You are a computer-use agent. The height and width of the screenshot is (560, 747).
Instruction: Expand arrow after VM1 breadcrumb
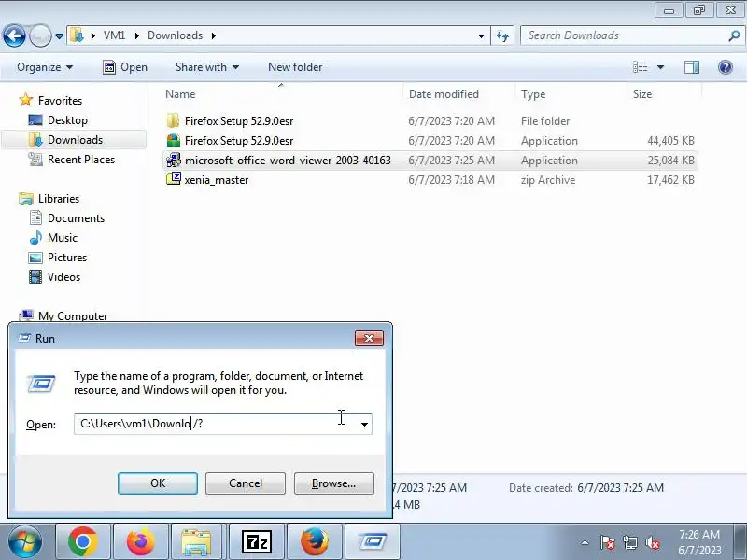(x=137, y=35)
